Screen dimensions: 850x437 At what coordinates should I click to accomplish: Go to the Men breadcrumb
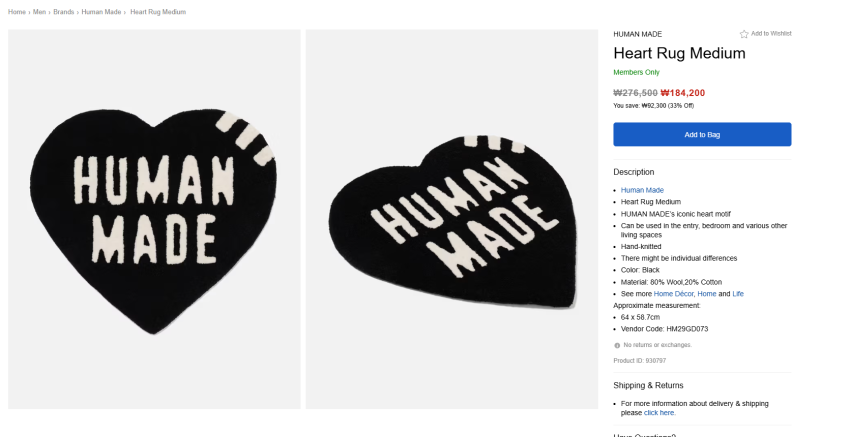coord(40,12)
